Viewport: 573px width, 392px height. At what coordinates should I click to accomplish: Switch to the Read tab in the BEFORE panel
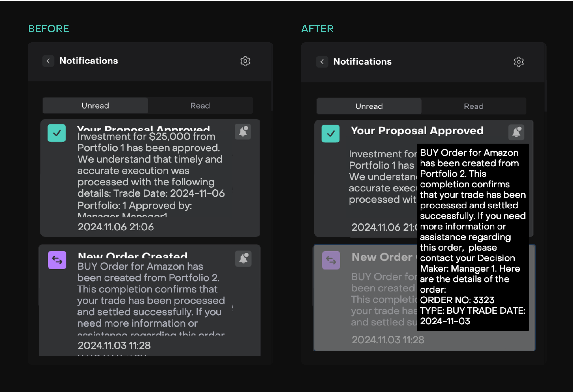(200, 106)
